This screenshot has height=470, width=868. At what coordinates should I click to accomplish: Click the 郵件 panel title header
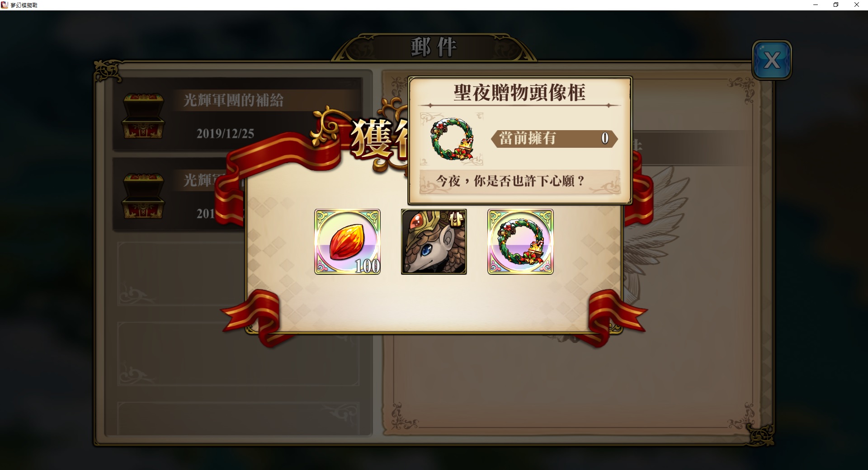point(434,47)
